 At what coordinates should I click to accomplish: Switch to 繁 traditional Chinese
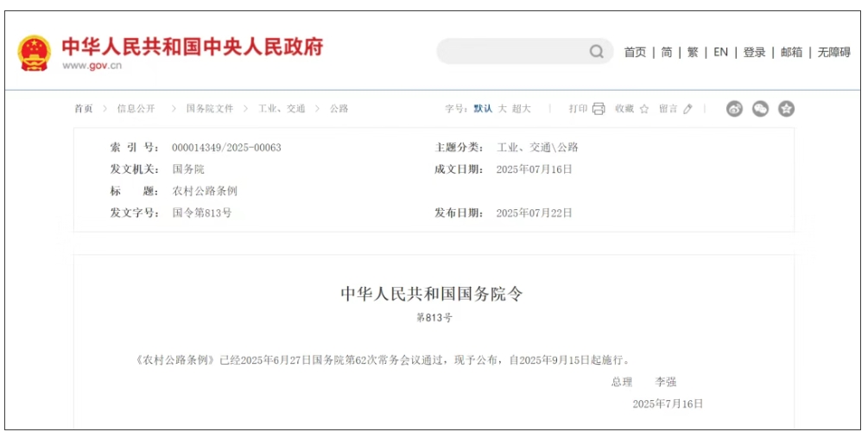(693, 53)
